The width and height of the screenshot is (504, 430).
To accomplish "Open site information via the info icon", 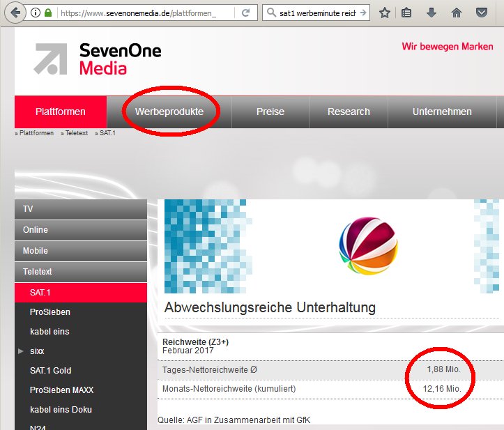I will [36, 13].
